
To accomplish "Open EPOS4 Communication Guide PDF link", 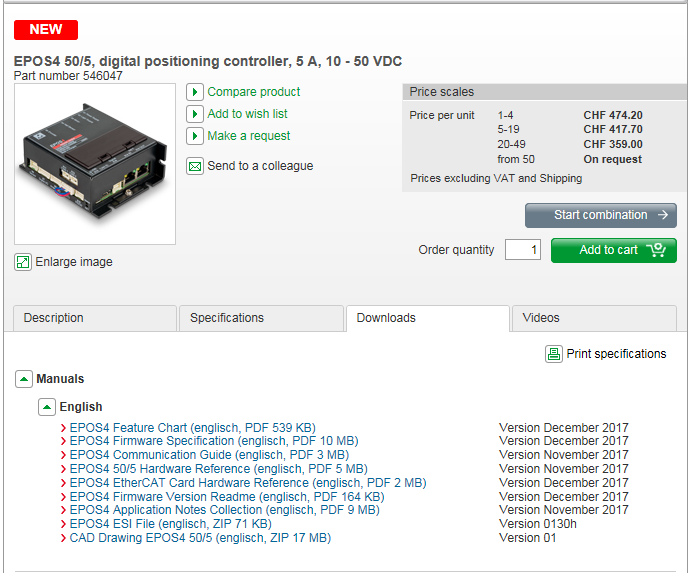I will tap(209, 455).
